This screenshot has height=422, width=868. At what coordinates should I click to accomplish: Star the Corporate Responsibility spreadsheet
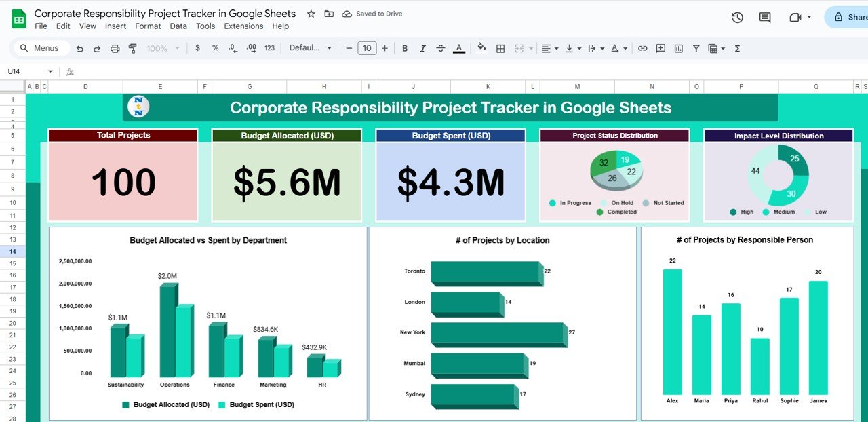[310, 13]
